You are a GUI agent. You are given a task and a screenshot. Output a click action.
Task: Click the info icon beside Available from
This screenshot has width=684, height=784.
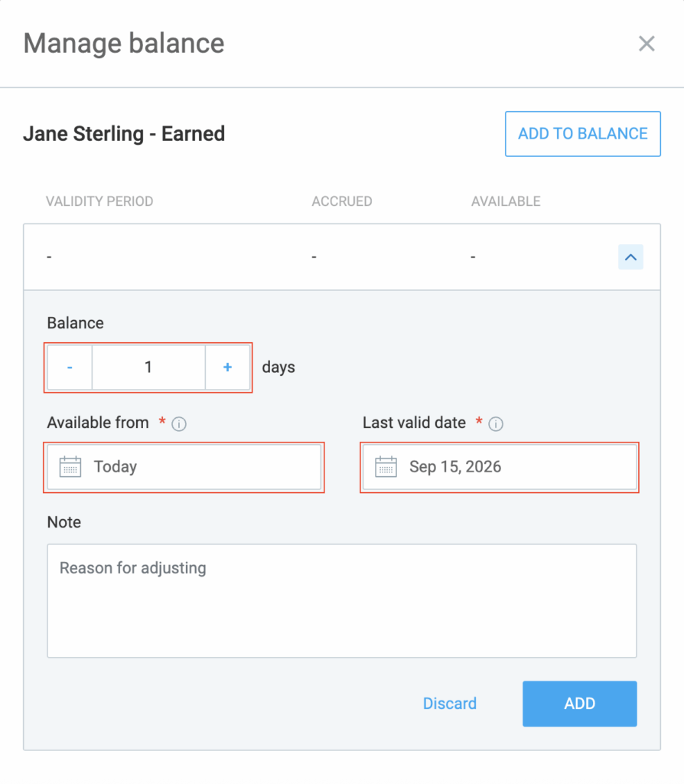tap(178, 423)
